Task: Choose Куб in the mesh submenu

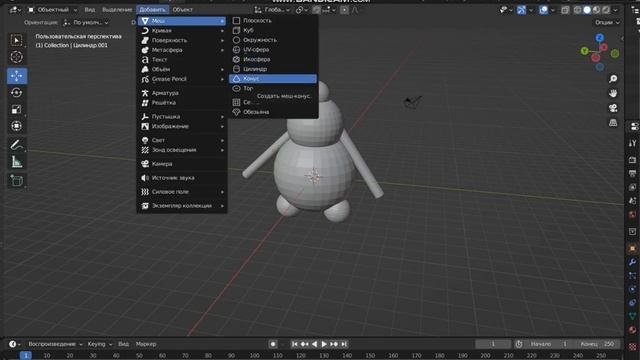Action: 273,30
